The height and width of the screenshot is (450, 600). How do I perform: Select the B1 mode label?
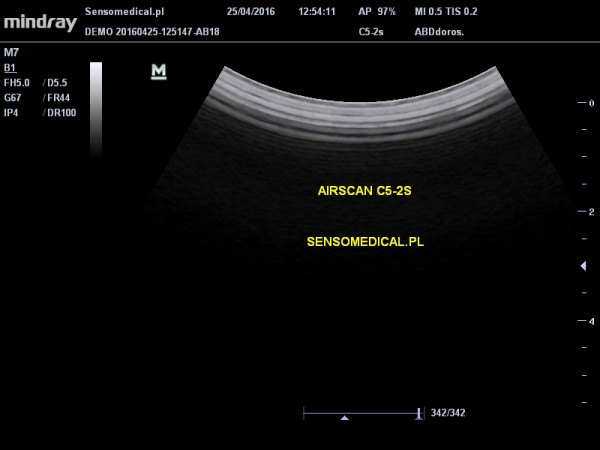[10, 68]
